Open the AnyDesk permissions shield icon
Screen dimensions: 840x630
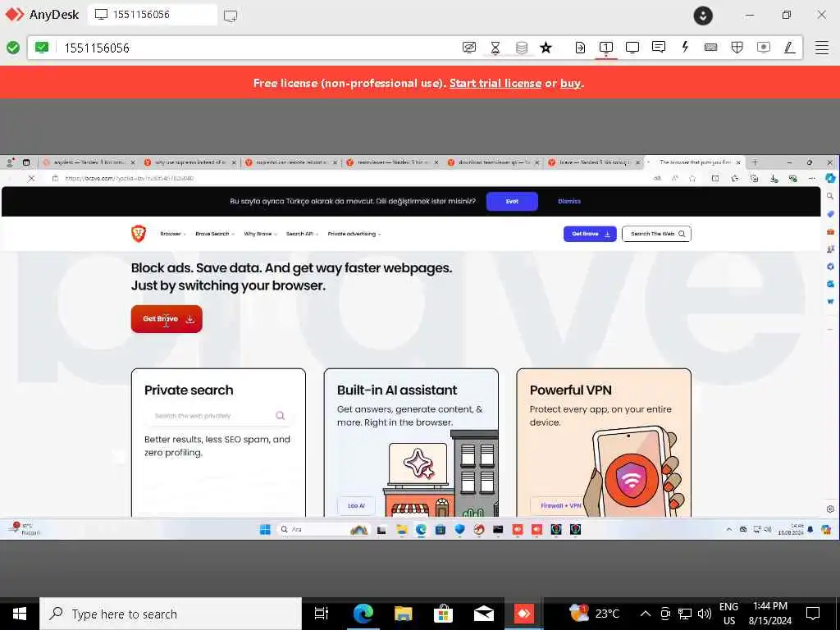737,48
